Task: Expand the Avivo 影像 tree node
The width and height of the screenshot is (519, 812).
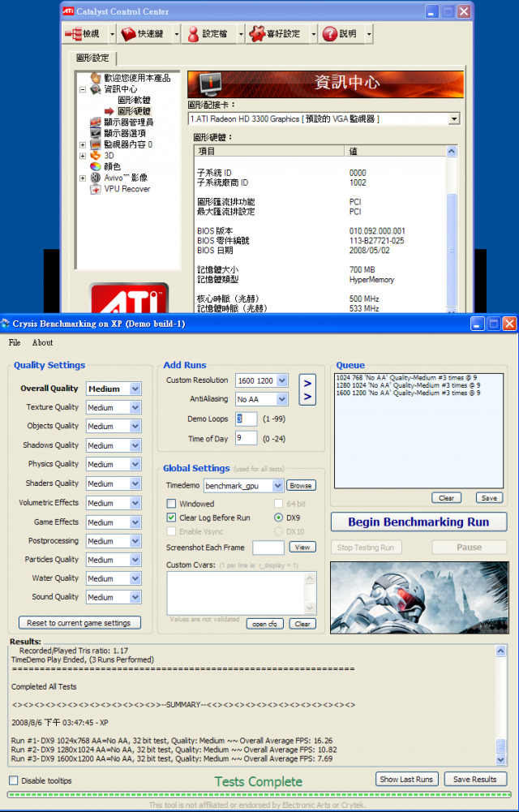Action: point(83,178)
